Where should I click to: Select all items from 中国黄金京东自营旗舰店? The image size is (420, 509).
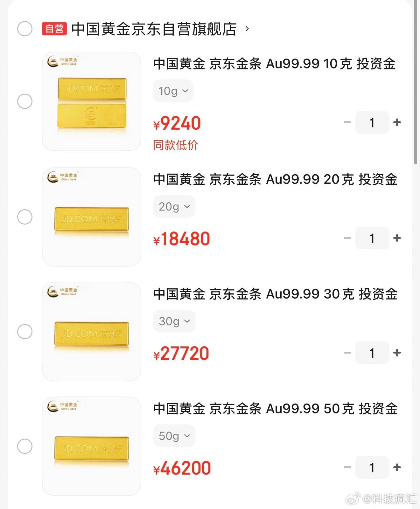(25, 29)
